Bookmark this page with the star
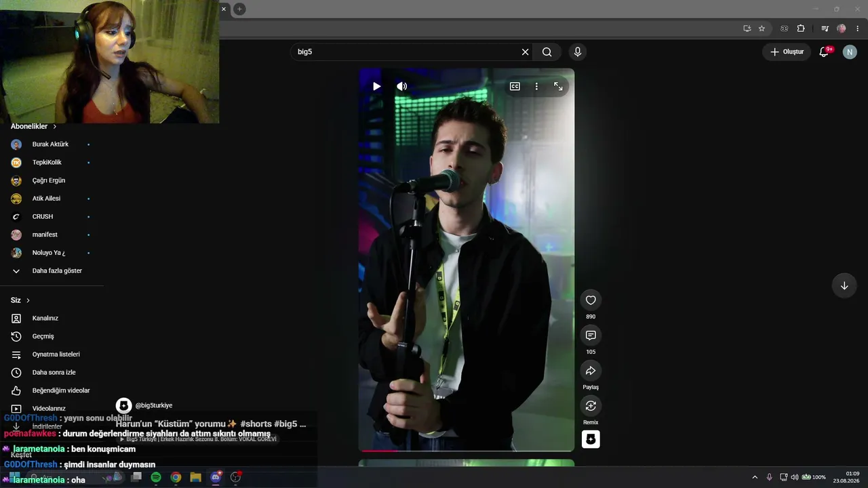Screen dimensions: 868x488 click(x=762, y=28)
